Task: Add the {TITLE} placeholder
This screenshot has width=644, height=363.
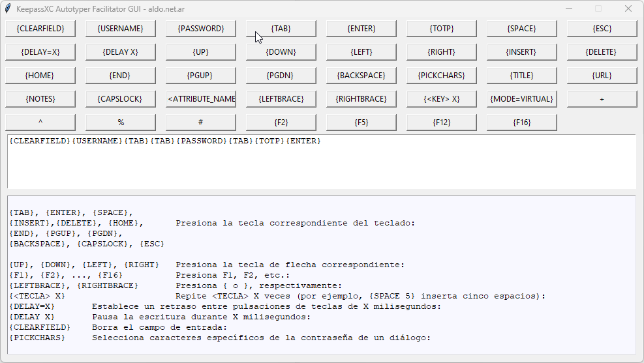Action: pyautogui.click(x=521, y=76)
